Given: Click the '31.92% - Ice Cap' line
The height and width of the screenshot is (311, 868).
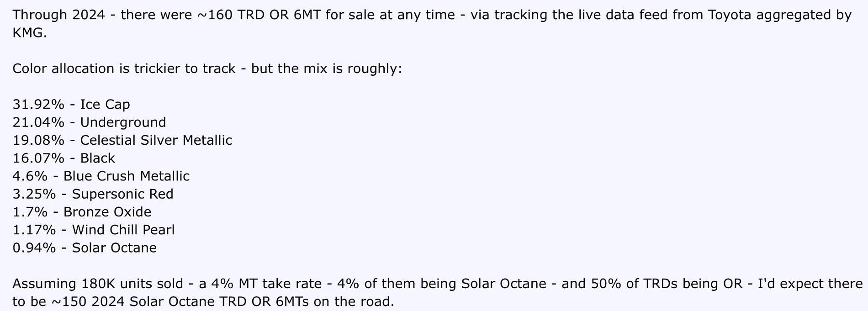Looking at the screenshot, I should point(71,105).
